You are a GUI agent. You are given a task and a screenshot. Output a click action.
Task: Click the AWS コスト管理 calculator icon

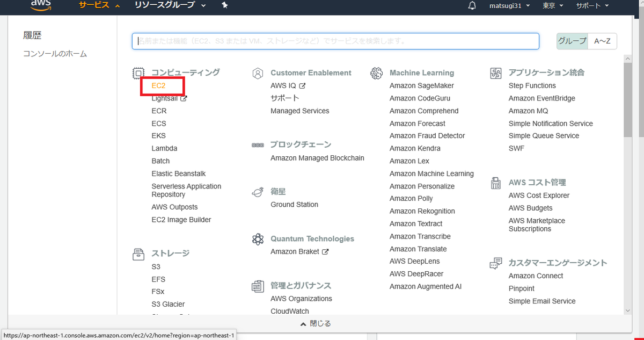(x=495, y=183)
